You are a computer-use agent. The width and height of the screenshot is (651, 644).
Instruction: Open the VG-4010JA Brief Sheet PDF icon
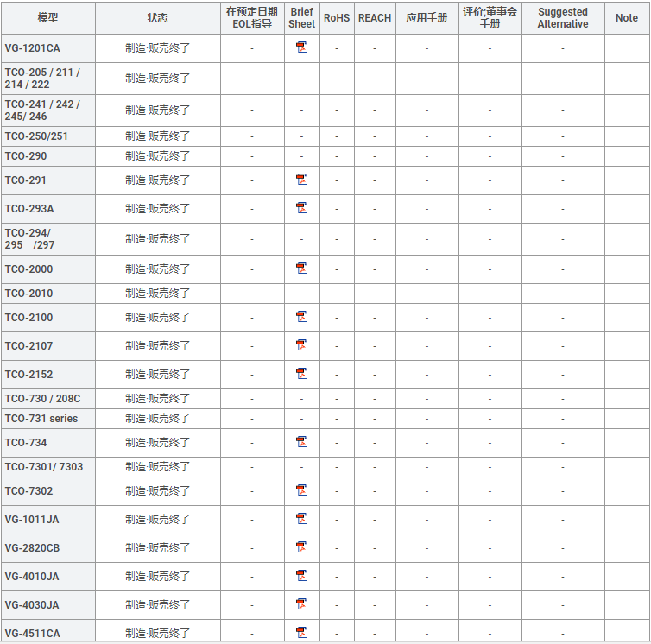point(301,576)
